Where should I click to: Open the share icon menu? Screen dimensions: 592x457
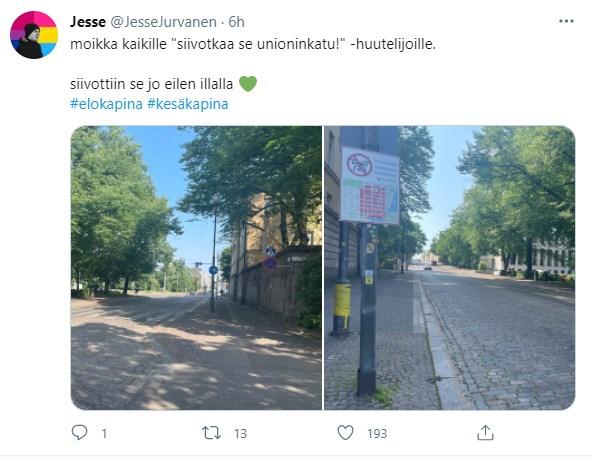point(485,432)
